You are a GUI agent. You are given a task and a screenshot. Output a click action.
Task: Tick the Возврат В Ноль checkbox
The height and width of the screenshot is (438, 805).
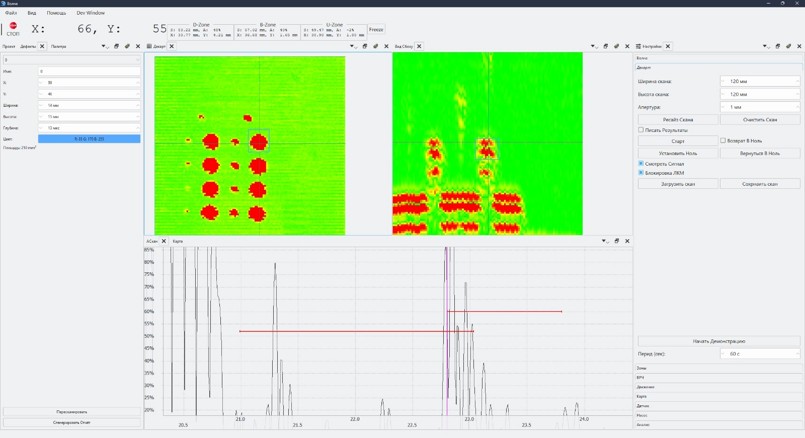[723, 141]
